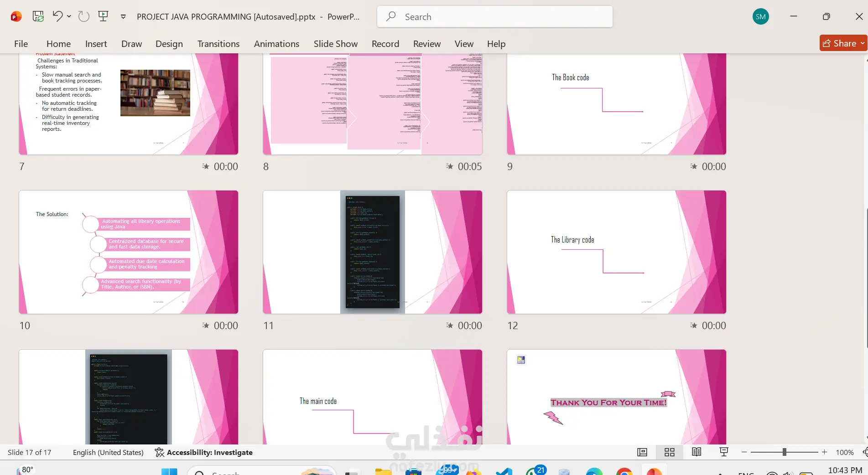Screen dimensions: 868x475
Task: Zoom out using the minus button
Action: coord(744,452)
